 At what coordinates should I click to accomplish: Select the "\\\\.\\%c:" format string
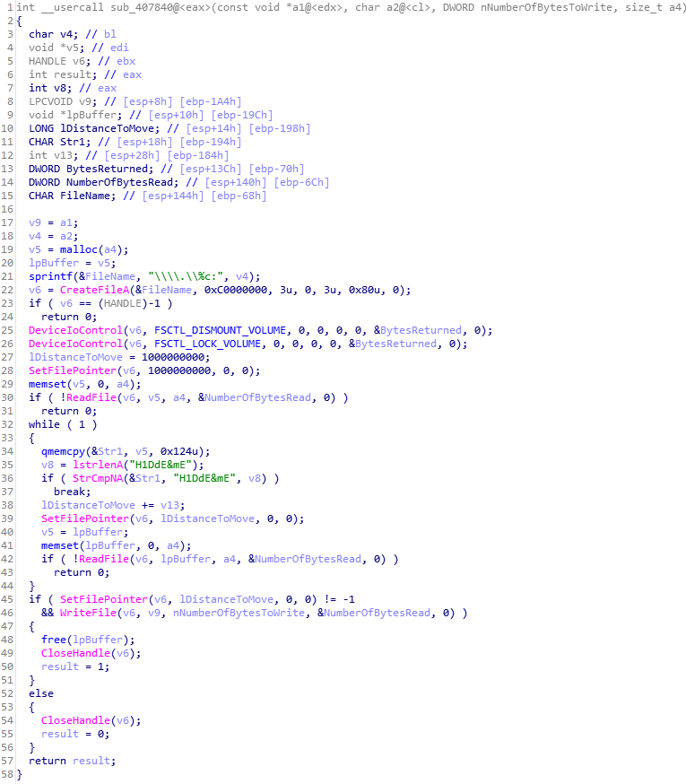pyautogui.click(x=186, y=276)
